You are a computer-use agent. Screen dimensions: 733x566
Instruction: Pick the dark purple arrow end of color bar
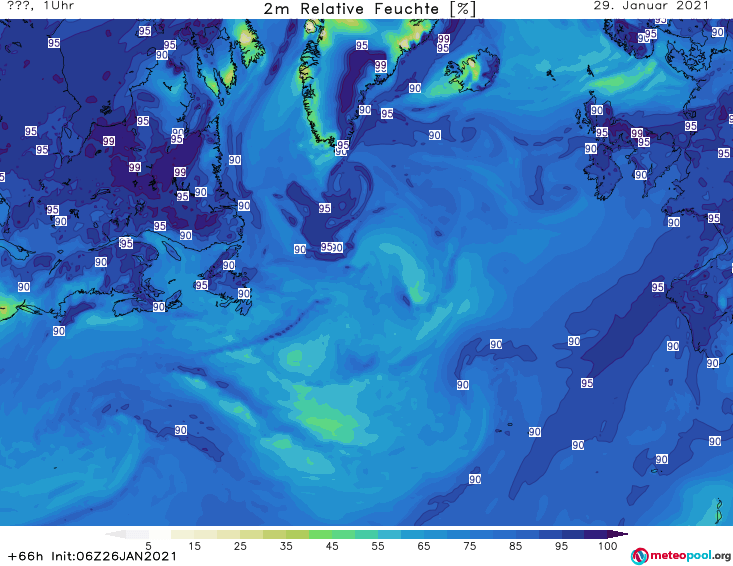(618, 534)
